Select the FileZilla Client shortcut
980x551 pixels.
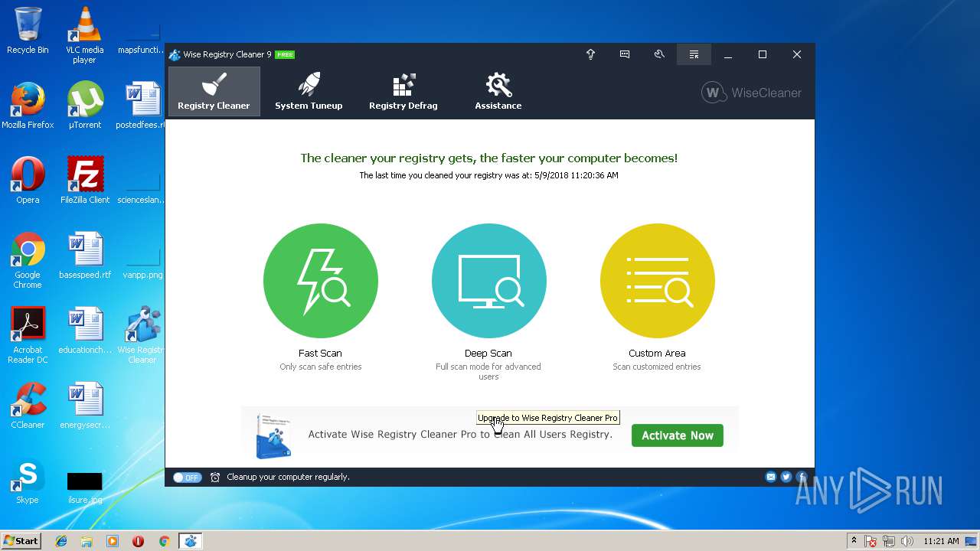[85, 180]
